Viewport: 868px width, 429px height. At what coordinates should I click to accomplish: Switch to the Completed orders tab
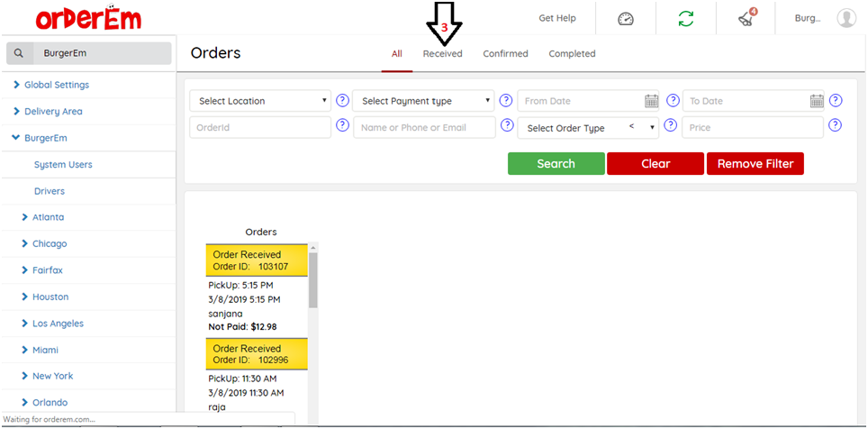pyautogui.click(x=572, y=54)
